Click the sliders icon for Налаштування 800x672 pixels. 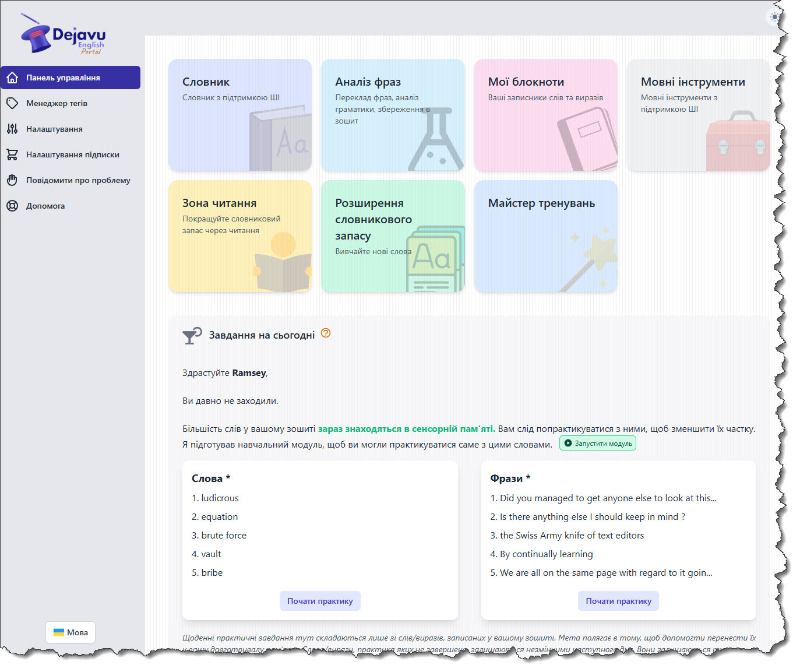point(12,129)
